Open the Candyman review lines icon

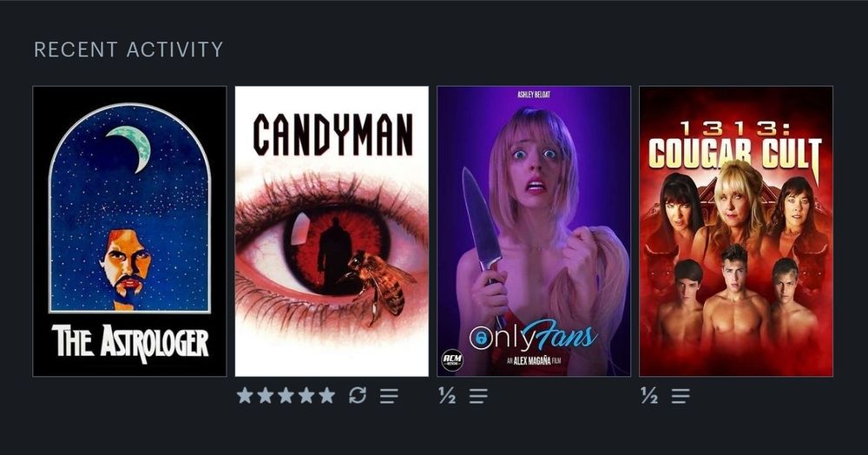[389, 396]
